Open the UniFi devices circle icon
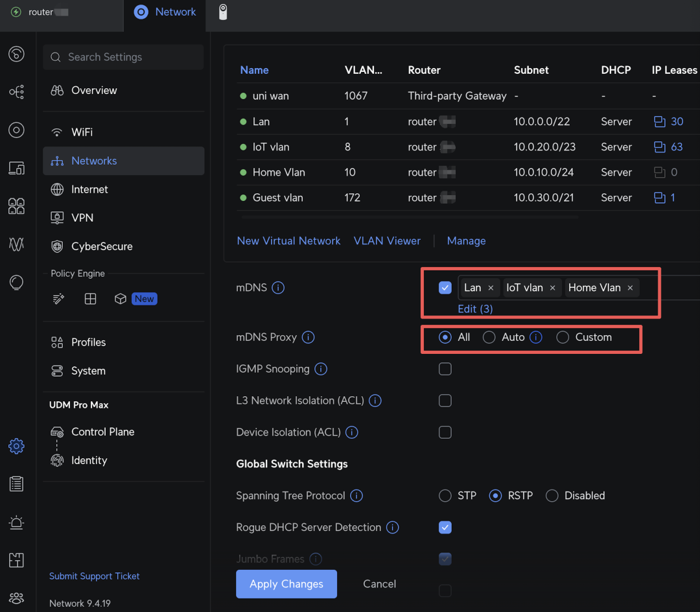This screenshot has height=612, width=700. tap(16, 130)
